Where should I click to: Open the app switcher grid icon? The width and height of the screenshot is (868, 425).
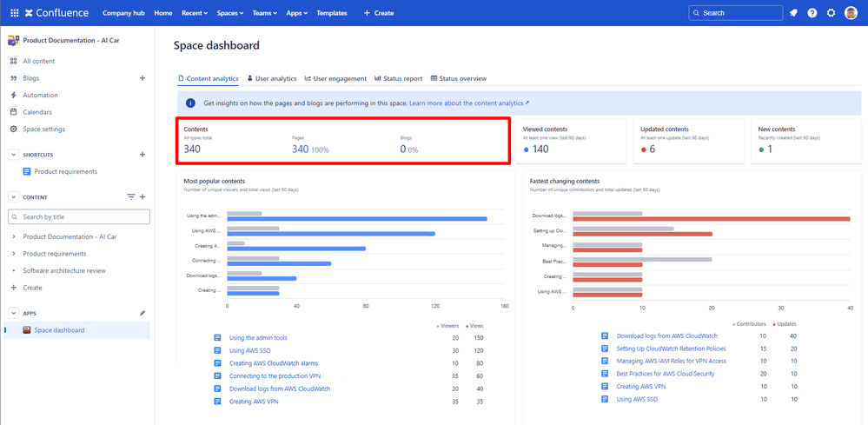tap(15, 13)
